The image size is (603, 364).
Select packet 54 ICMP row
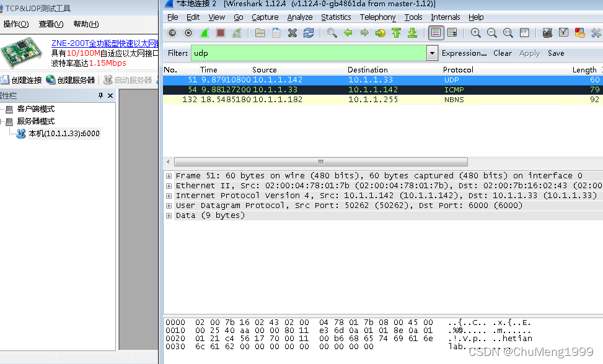382,90
